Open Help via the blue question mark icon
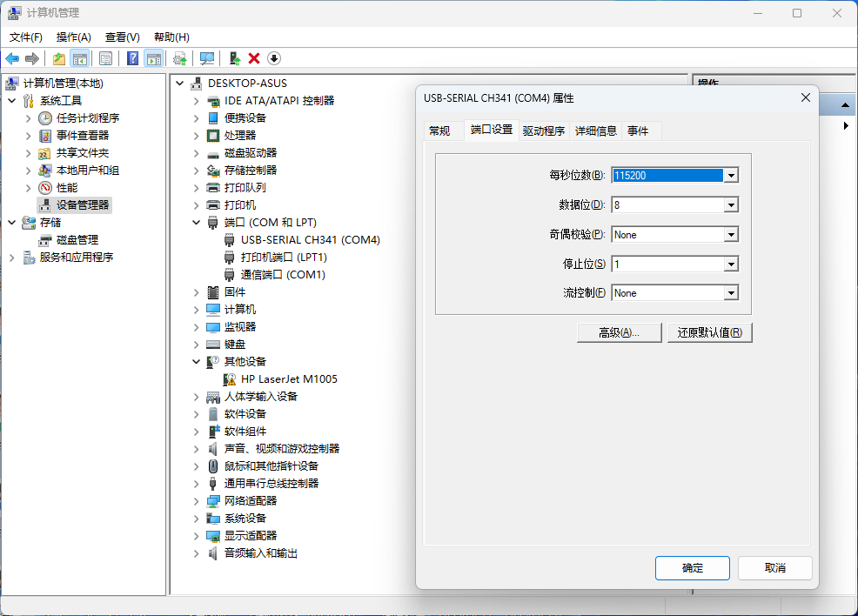 click(x=132, y=58)
